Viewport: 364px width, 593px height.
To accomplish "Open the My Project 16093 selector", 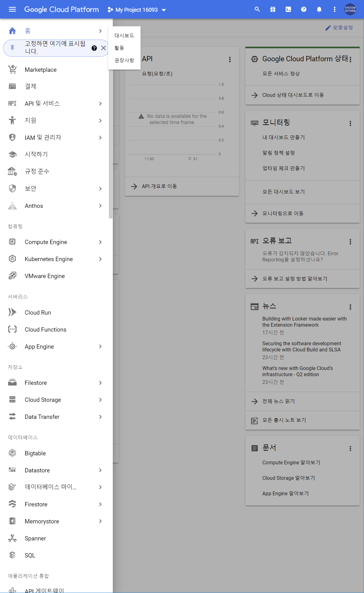I will pos(137,10).
